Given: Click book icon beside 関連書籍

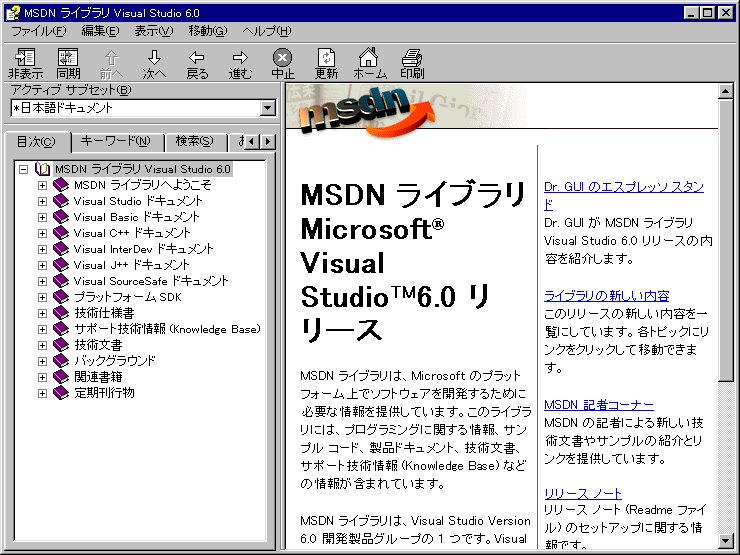Looking at the screenshot, I should coord(61,377).
